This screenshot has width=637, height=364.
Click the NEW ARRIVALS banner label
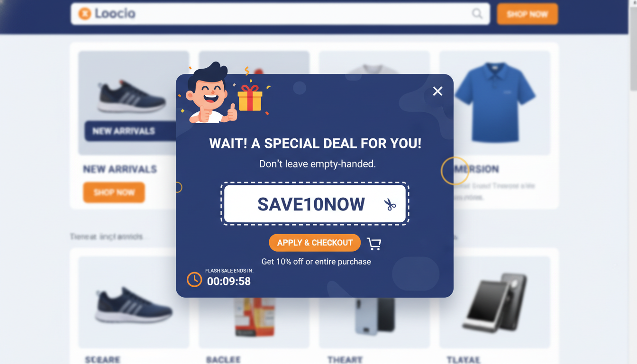pos(124,131)
